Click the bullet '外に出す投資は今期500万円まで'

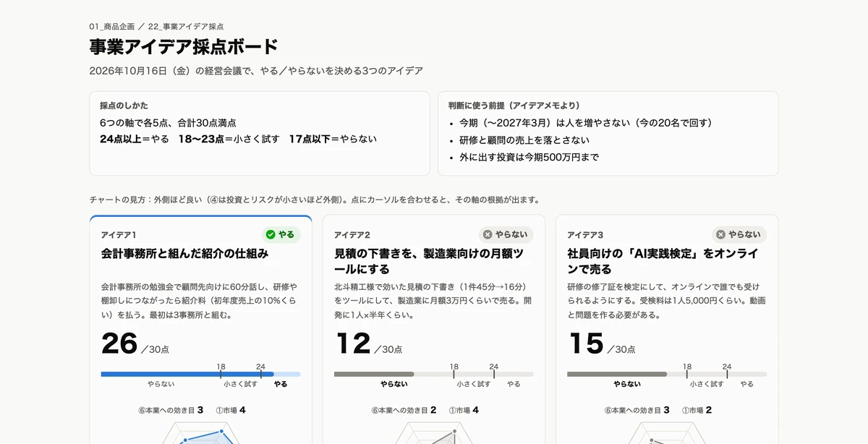click(529, 157)
